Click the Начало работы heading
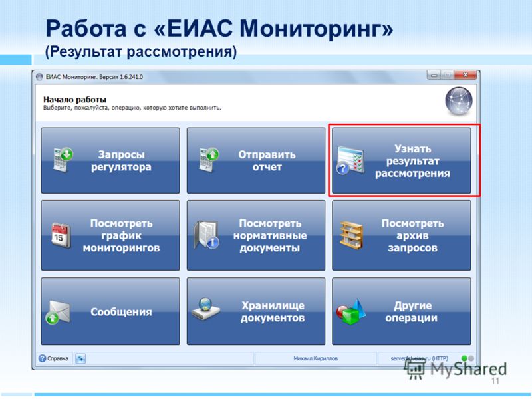 point(74,100)
